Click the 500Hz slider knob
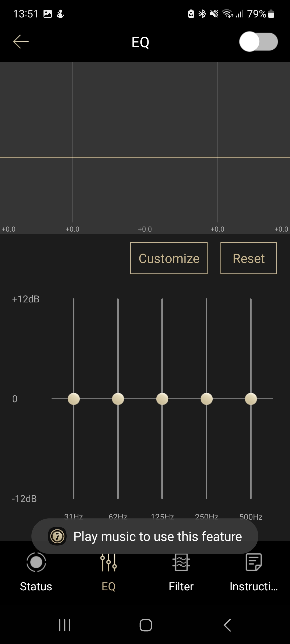290x644 pixels. click(251, 399)
